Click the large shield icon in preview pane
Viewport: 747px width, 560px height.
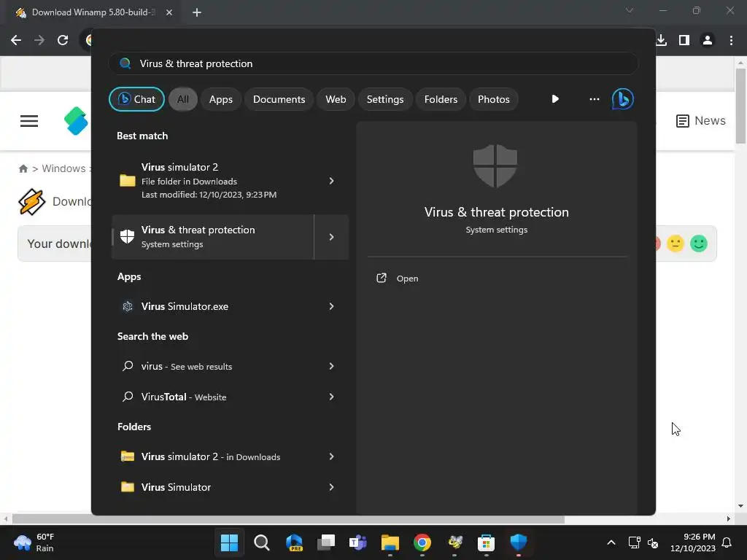495,166
